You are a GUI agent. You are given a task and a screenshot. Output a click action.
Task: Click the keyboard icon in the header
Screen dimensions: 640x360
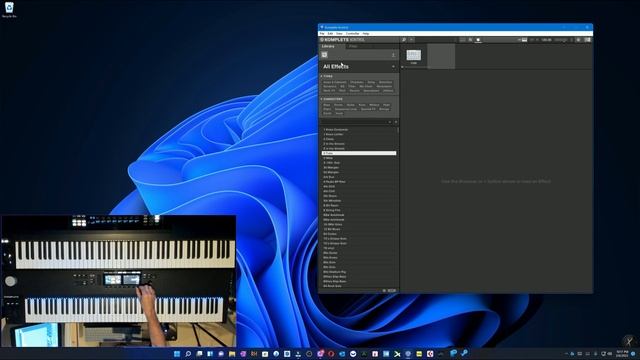524,40
